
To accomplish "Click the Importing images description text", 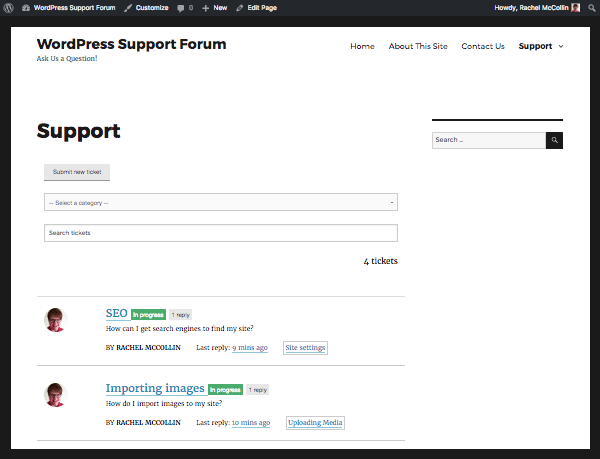I will 164,404.
